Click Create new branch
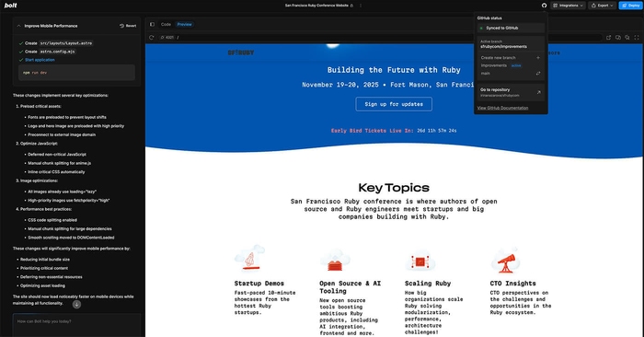Viewport: 644px width, 337px height. tap(499, 58)
